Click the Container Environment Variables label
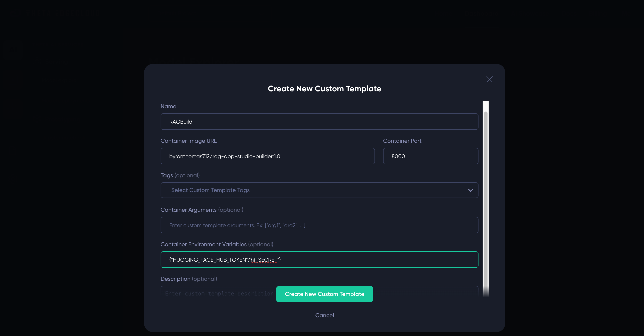Viewport: 644px width, 336px height. [x=217, y=244]
